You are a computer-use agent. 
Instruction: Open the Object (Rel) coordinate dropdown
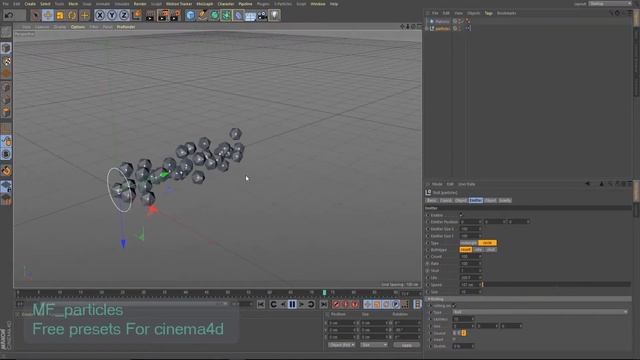[342, 345]
